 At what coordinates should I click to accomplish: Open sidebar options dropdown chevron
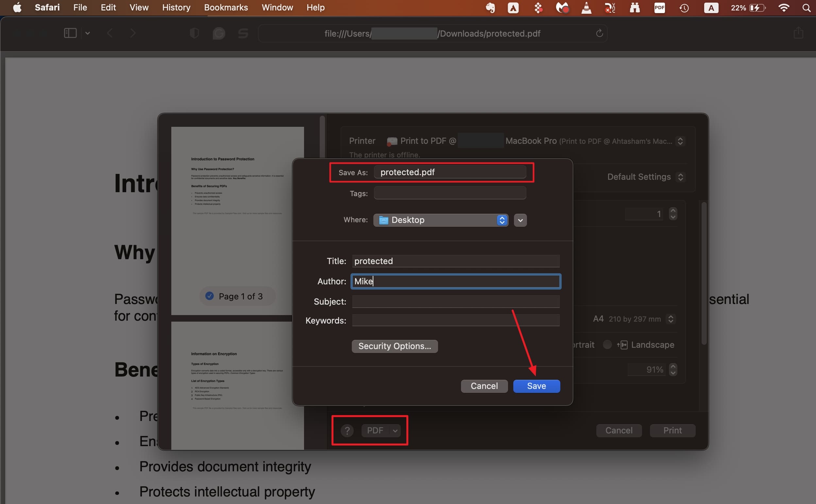click(x=87, y=33)
